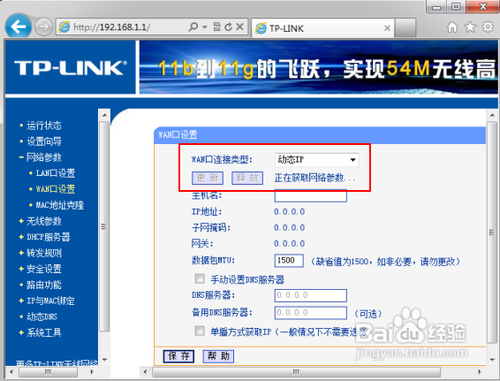This screenshot has width=500, height=381.
Task: Enable 单播方式获取IP checkbox
Action: tap(200, 331)
